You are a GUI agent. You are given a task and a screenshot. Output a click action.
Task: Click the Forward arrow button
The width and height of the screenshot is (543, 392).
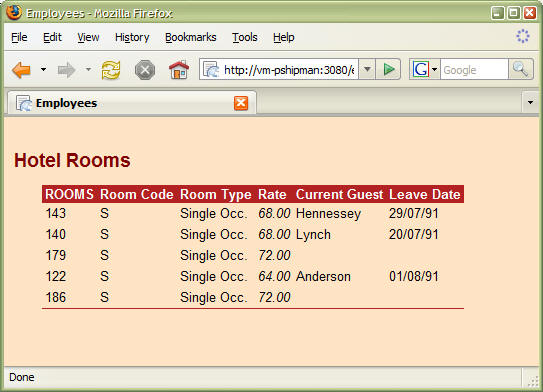click(x=66, y=70)
